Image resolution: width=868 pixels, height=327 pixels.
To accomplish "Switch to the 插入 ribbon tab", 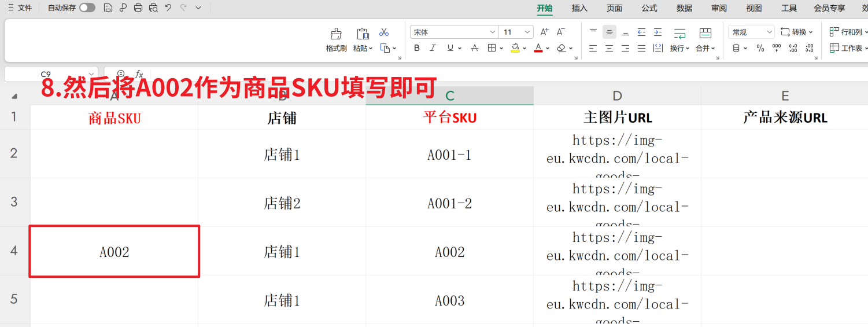I will 579,8.
